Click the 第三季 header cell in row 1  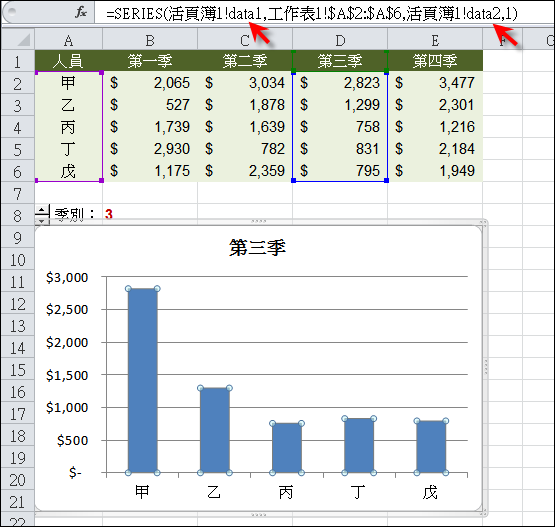[340, 61]
